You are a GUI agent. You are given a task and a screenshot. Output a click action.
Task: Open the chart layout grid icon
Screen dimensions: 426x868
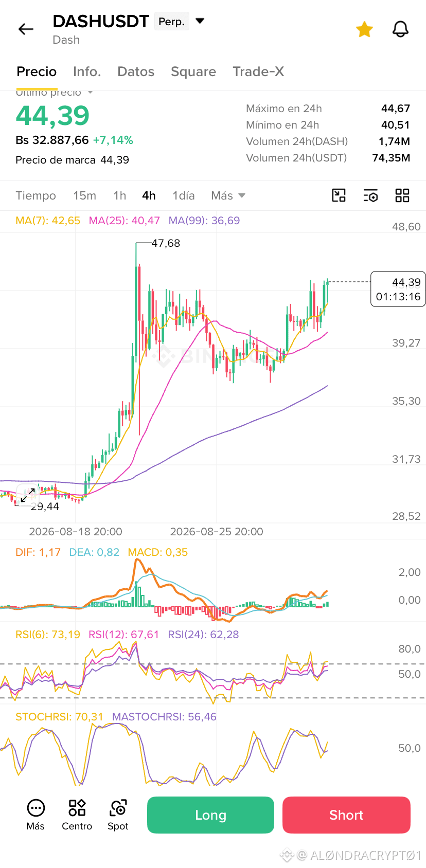(x=402, y=195)
